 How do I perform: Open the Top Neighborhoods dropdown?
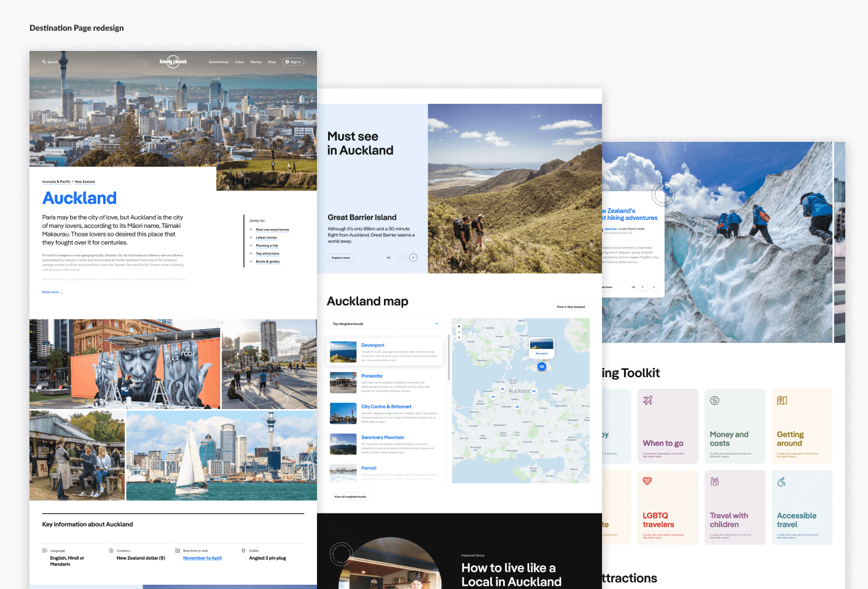(385, 324)
